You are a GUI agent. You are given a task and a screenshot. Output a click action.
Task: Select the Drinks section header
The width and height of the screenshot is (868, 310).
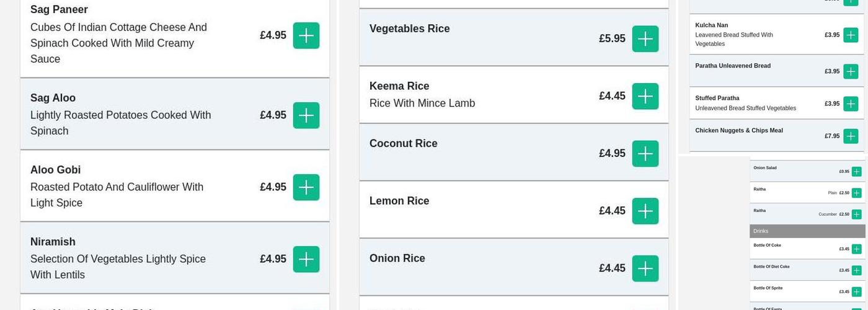pyautogui.click(x=807, y=231)
